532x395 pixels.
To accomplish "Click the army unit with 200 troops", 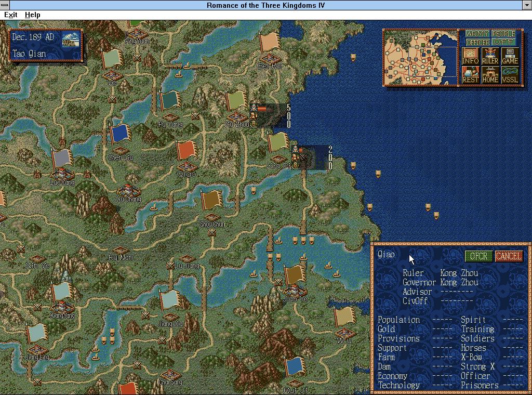I will (312, 157).
